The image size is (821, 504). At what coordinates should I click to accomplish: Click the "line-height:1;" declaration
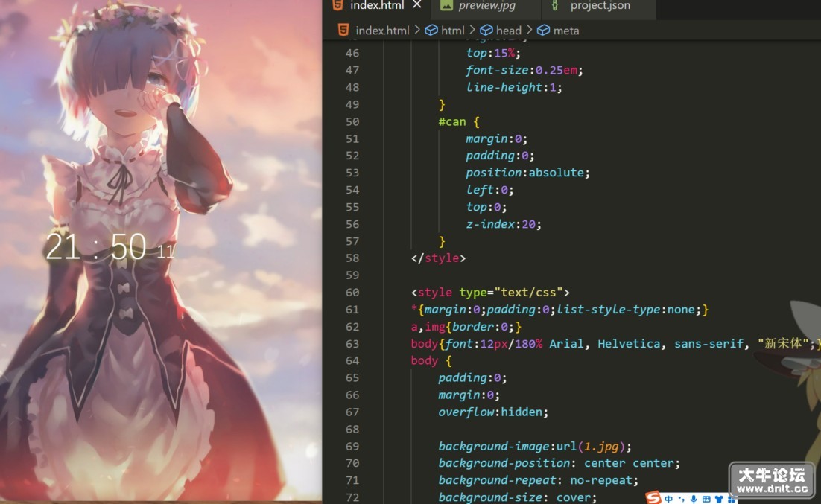pos(514,87)
